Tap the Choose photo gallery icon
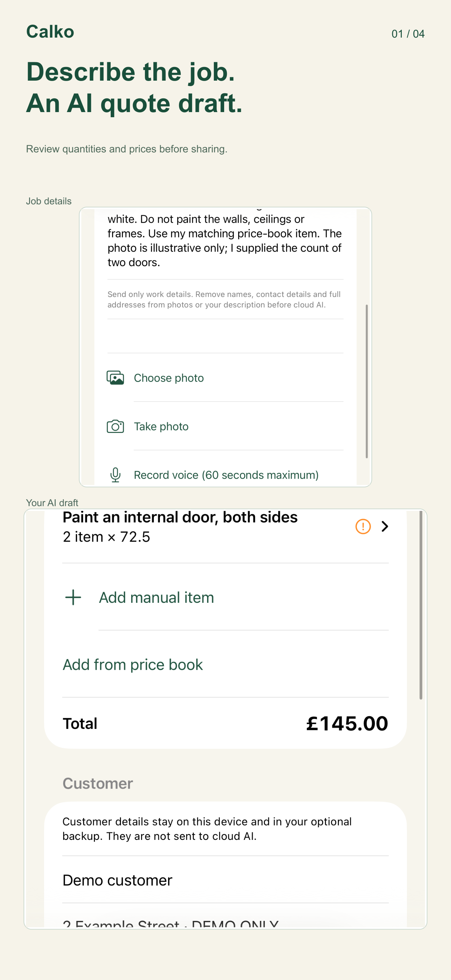The width and height of the screenshot is (451, 980). click(x=115, y=378)
